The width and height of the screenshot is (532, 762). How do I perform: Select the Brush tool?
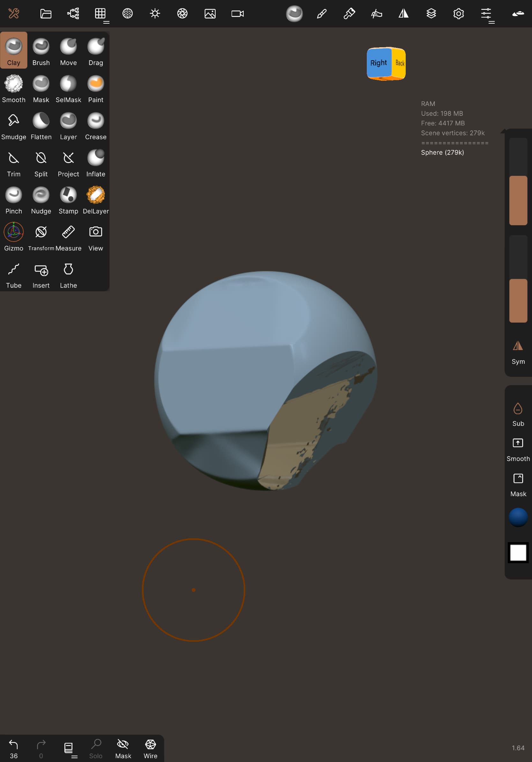[x=41, y=50]
